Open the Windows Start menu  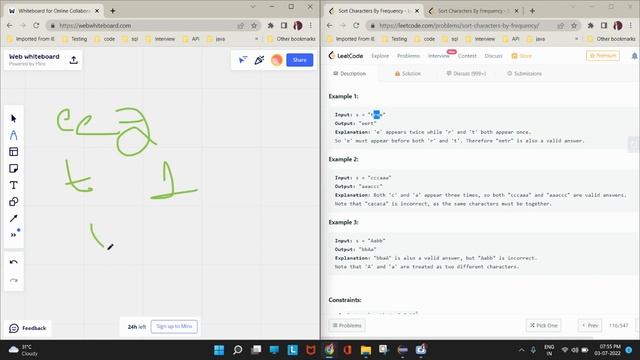(x=219, y=350)
